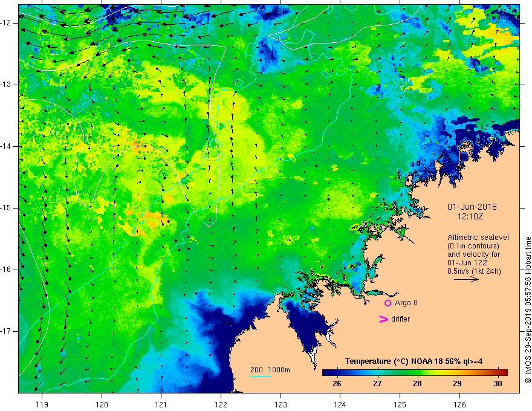This screenshot has height=411, width=532.
Task: Click the colorbar tick label '28'
Action: 417,384
